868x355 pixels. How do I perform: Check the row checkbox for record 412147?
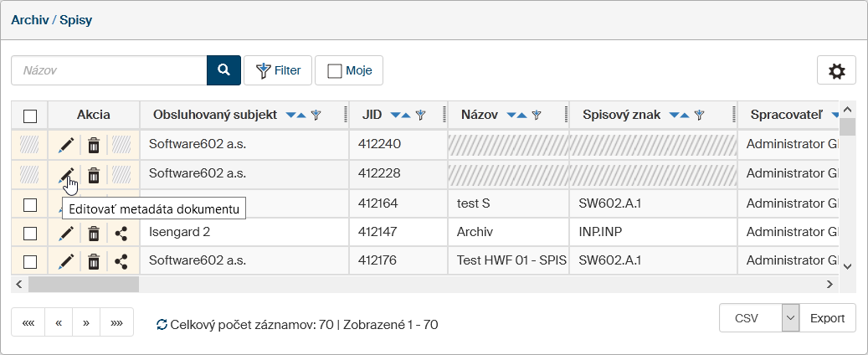click(x=30, y=234)
